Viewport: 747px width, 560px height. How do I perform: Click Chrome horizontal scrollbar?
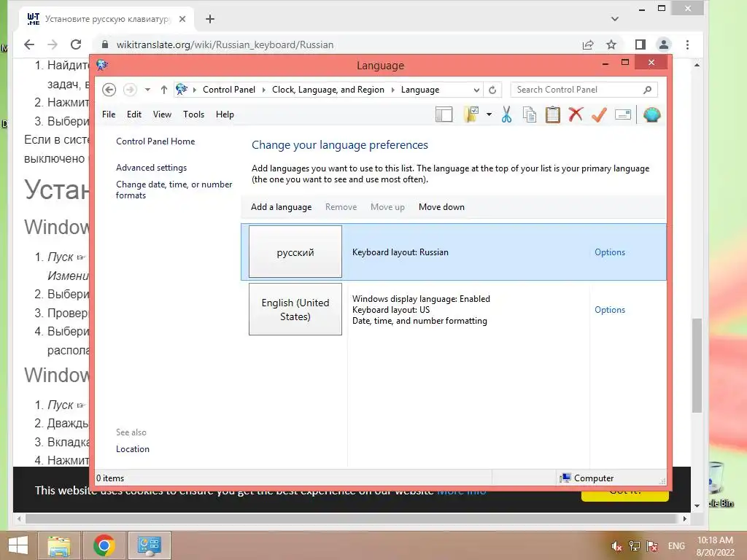click(352, 518)
